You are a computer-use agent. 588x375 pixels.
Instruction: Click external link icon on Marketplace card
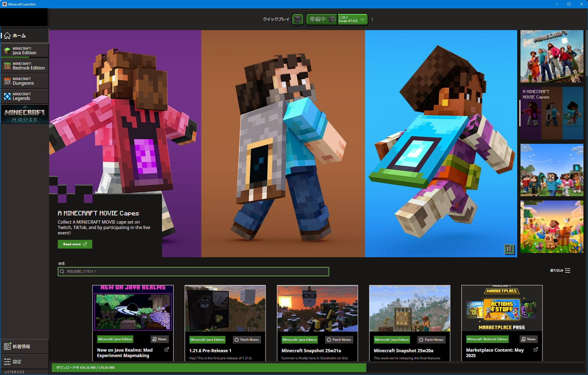(536, 349)
